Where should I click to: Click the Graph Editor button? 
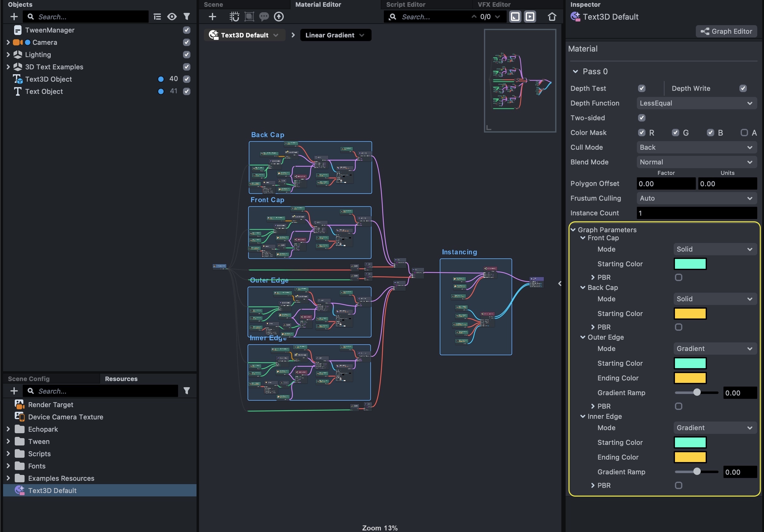(727, 31)
